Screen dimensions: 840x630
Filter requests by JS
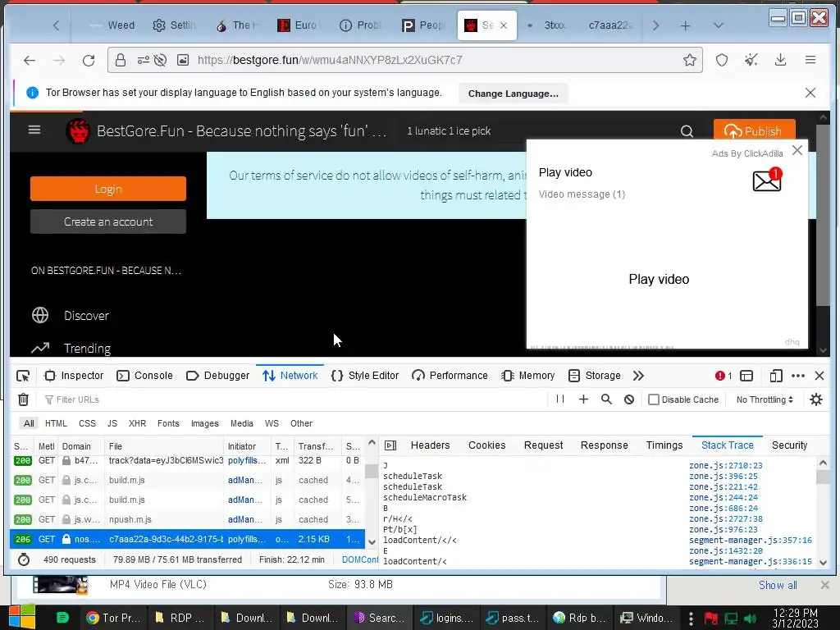112,423
